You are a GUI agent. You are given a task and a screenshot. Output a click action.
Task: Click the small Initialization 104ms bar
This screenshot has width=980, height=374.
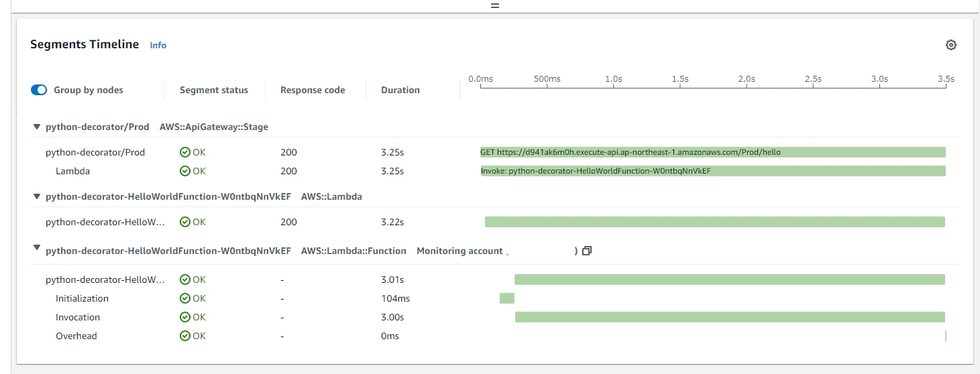[x=507, y=298]
